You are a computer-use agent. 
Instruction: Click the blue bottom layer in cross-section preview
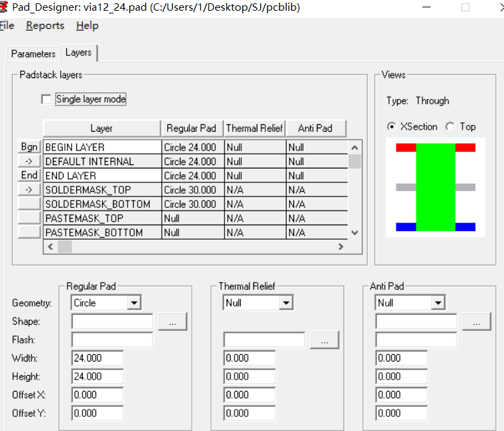coord(406,227)
